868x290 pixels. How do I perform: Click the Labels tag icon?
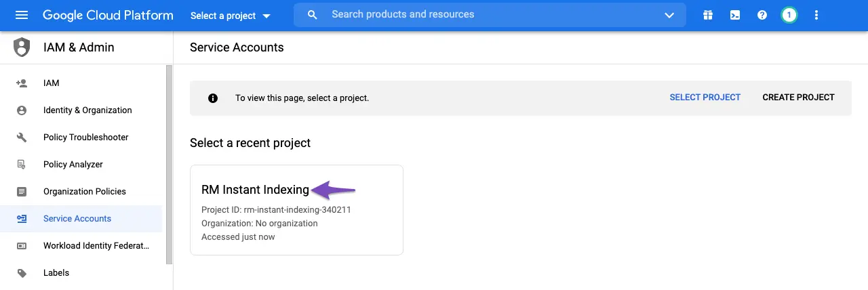point(22,273)
